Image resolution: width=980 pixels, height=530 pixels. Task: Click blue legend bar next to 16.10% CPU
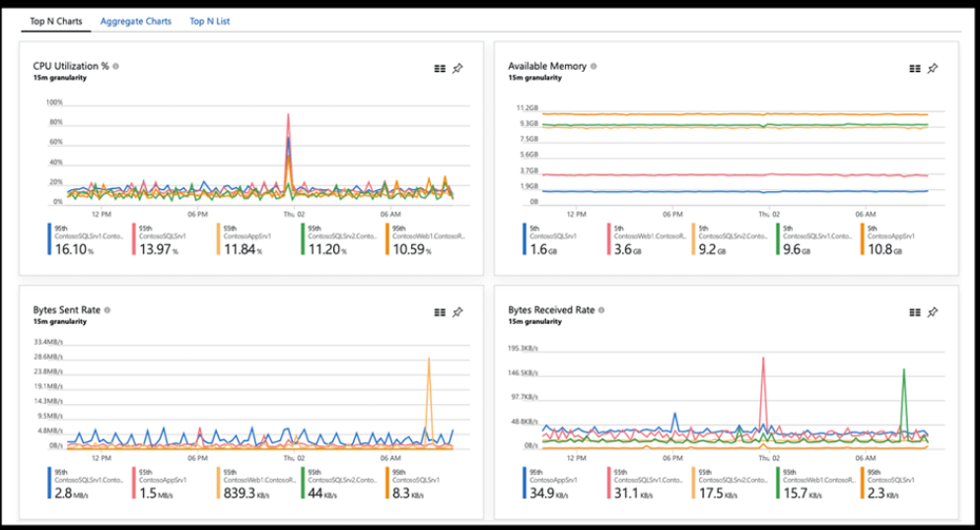tap(49, 239)
